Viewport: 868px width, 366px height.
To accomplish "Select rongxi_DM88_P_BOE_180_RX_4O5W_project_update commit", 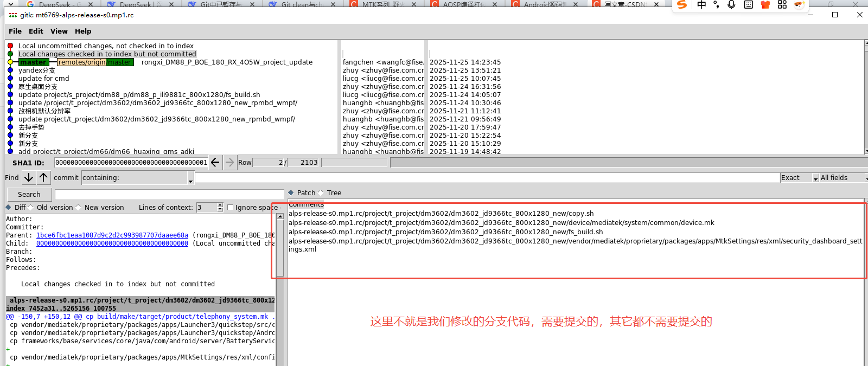I will 227,62.
